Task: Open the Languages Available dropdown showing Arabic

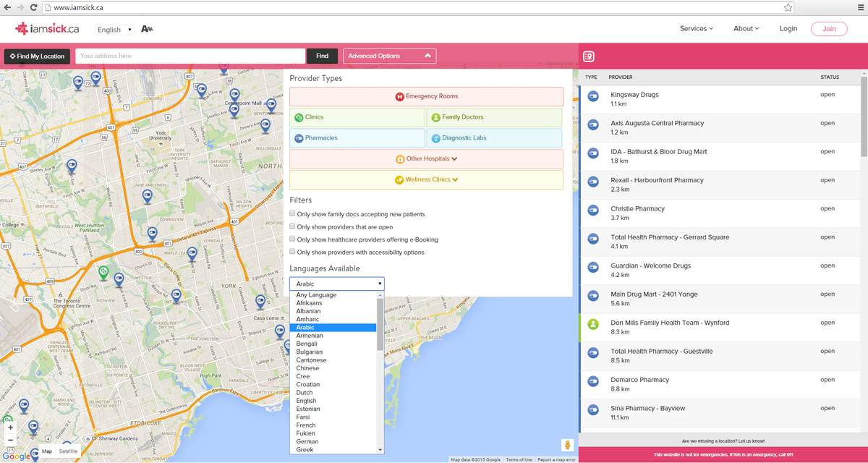Action: pos(336,284)
